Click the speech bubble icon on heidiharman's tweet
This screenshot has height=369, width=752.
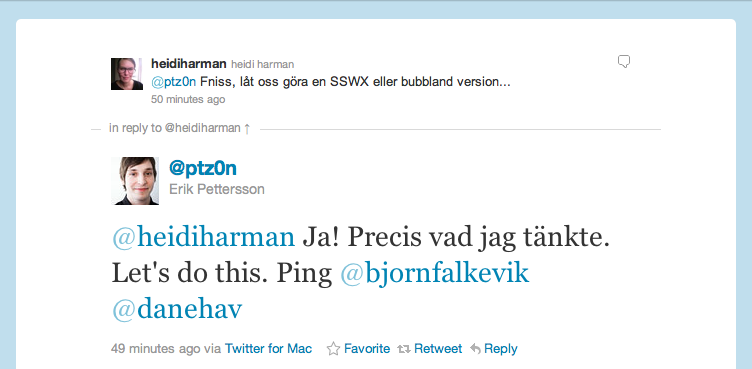623,62
